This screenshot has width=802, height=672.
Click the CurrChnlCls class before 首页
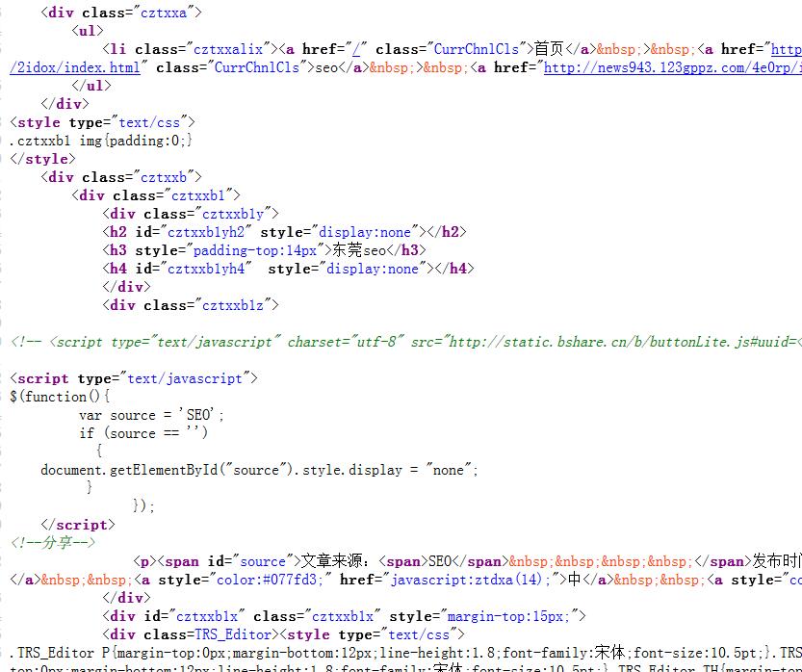tap(477, 49)
